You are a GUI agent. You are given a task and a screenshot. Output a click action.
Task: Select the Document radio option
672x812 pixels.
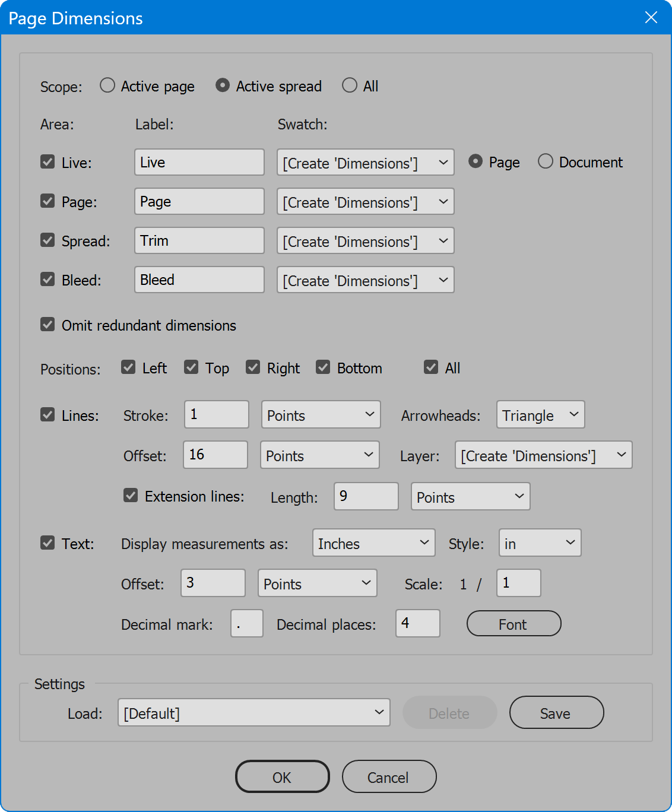546,161
